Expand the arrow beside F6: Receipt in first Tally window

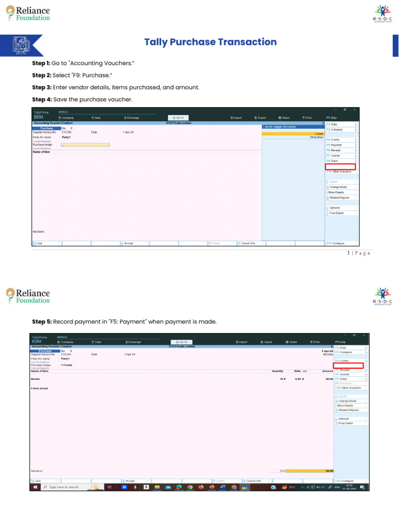(357, 150)
